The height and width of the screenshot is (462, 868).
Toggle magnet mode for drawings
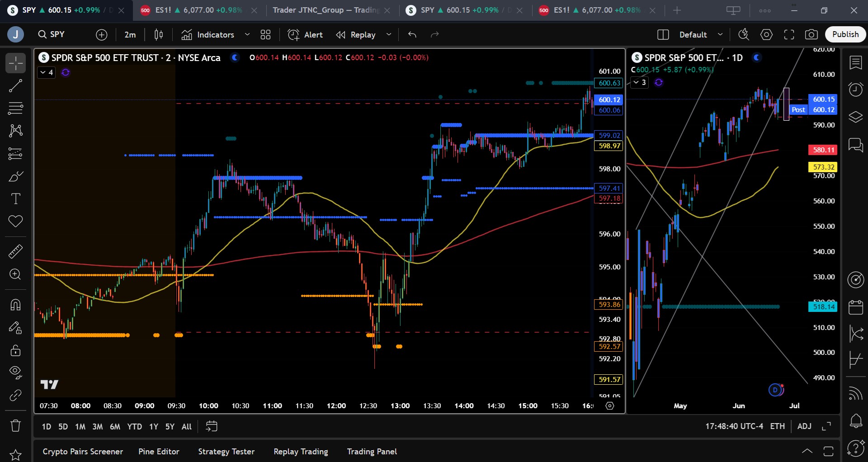click(x=15, y=305)
